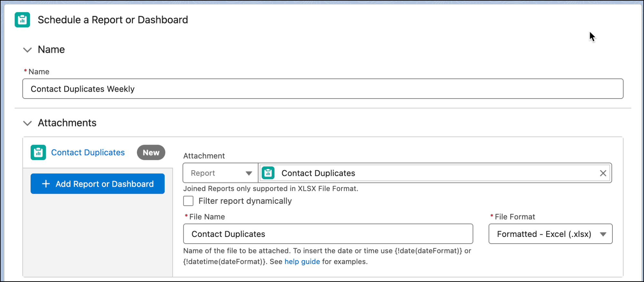Click the Filter report dynamically label

point(245,201)
